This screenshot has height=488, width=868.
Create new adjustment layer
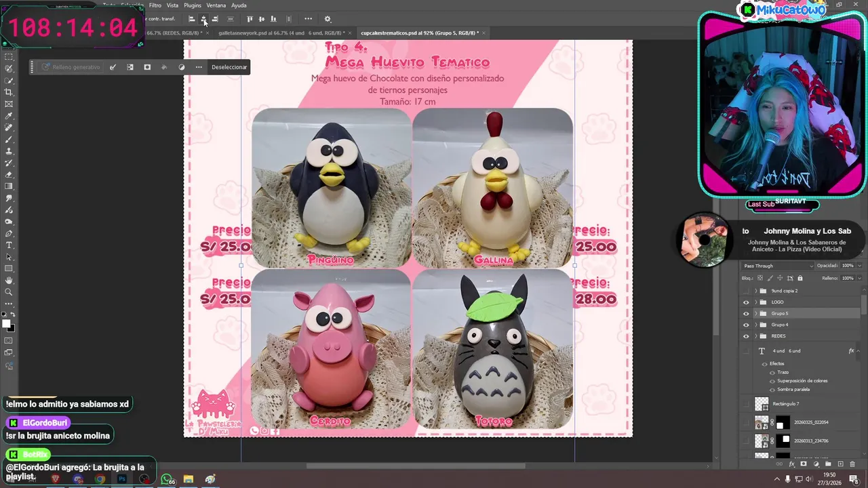point(816,464)
